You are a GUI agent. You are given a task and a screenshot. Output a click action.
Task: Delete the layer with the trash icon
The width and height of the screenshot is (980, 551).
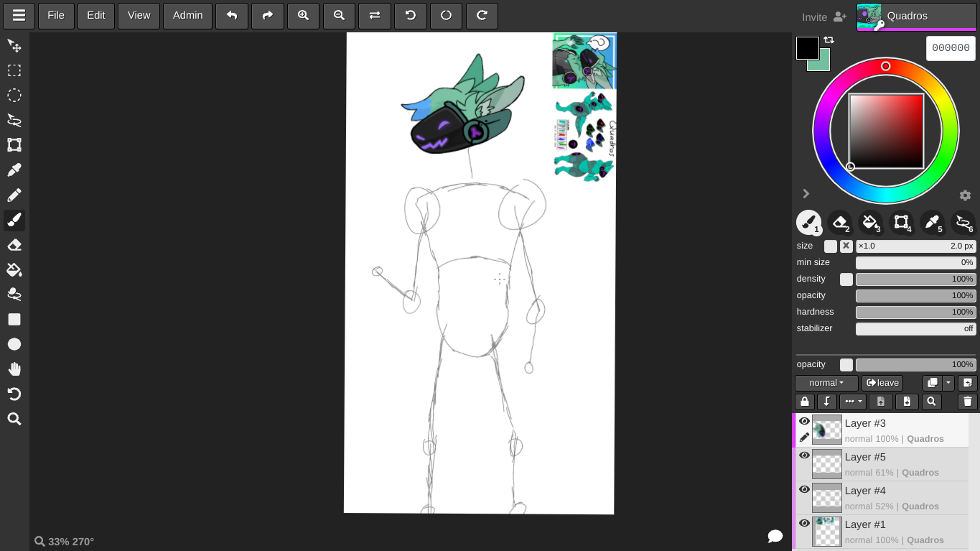click(967, 402)
